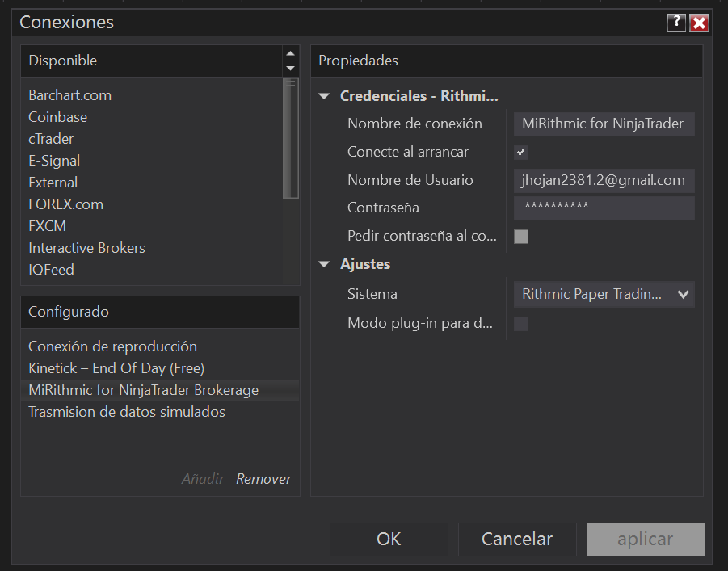
Task: Click the OK button
Action: tap(389, 540)
